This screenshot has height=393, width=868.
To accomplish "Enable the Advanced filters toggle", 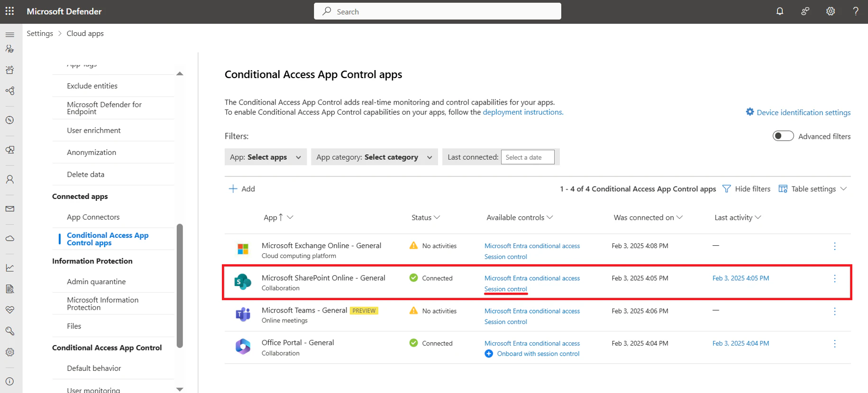I will coord(783,136).
